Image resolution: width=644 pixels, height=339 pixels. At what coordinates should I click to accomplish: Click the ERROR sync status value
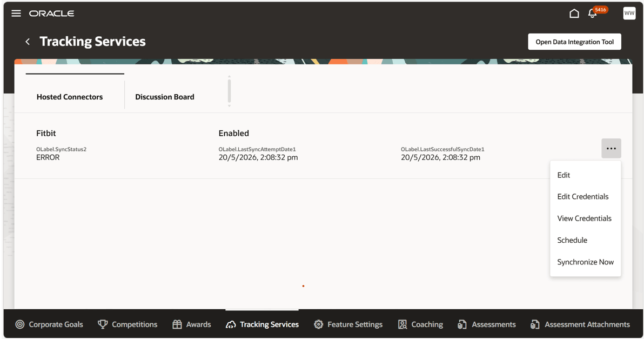pyautogui.click(x=48, y=157)
